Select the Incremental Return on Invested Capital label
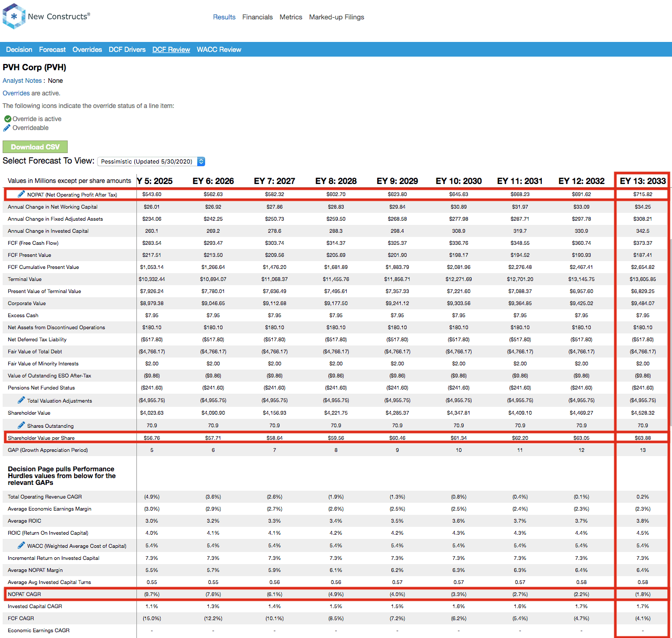Viewport: 672px width, 638px height. (54, 558)
